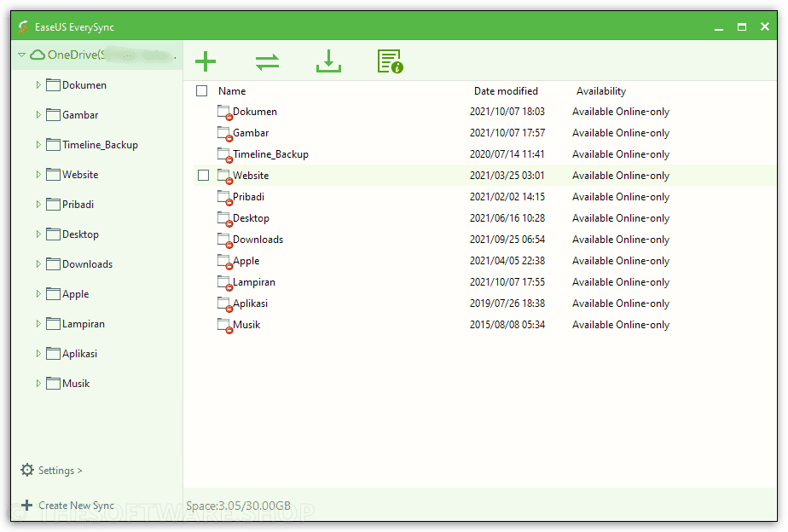Click the plus icon beside Create New Sync

[27, 505]
